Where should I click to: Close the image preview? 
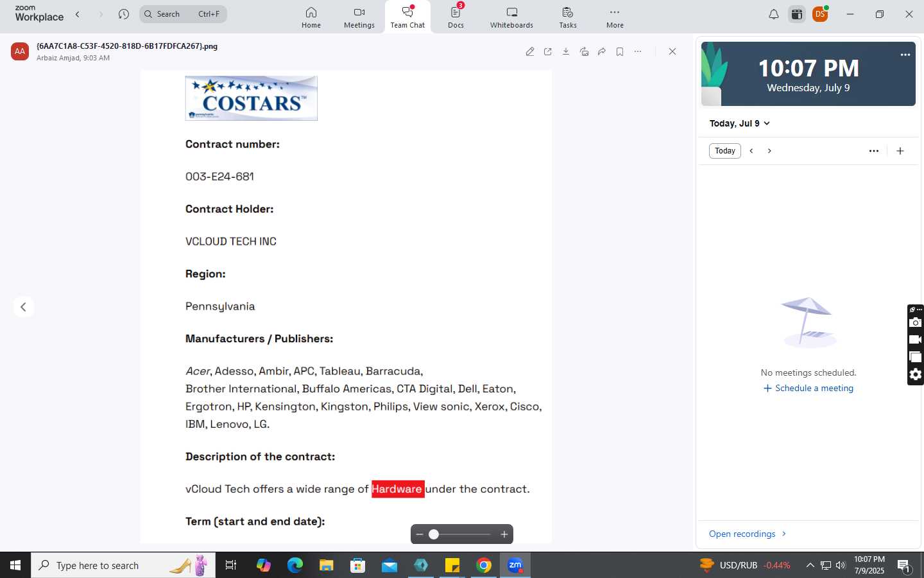tap(672, 51)
